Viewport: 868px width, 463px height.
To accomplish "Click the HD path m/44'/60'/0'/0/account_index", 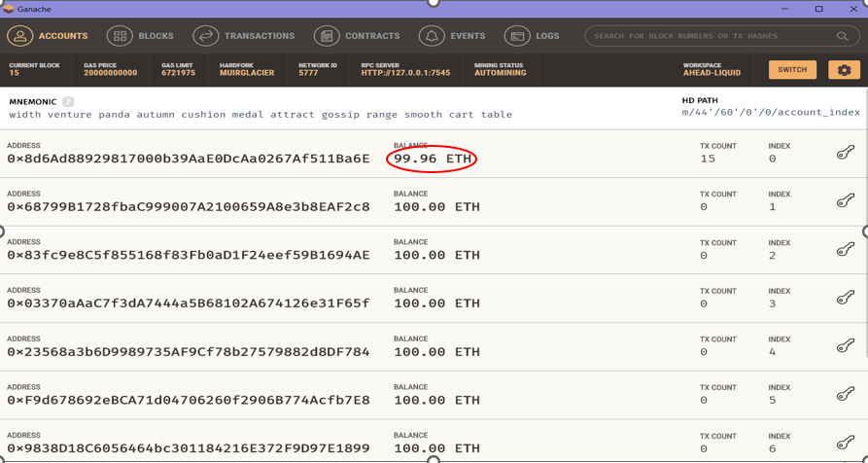I will pos(771,113).
